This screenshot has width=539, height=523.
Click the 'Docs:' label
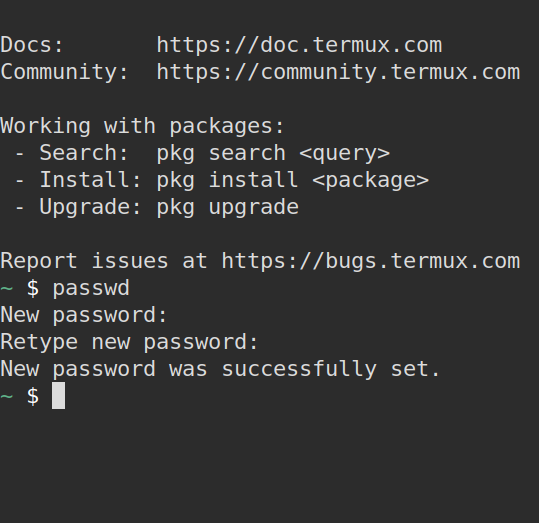[32, 45]
